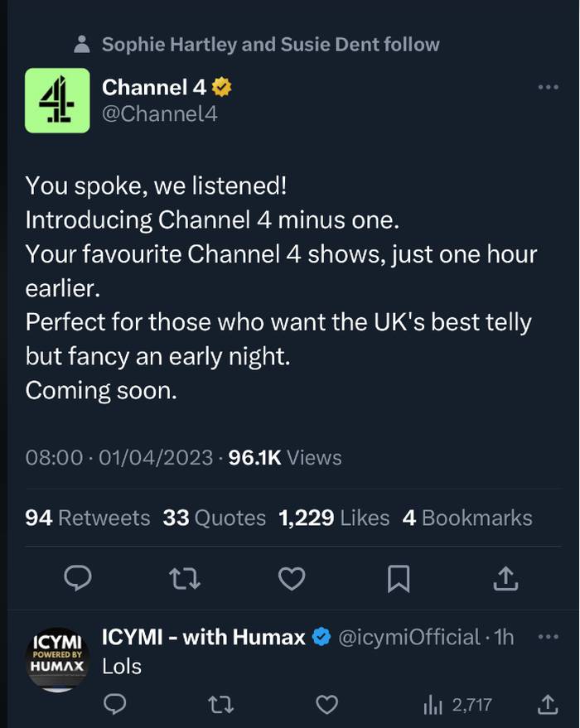Retweet the 'Lols' reply
Viewport: 580px width, 728px height.
click(221, 705)
